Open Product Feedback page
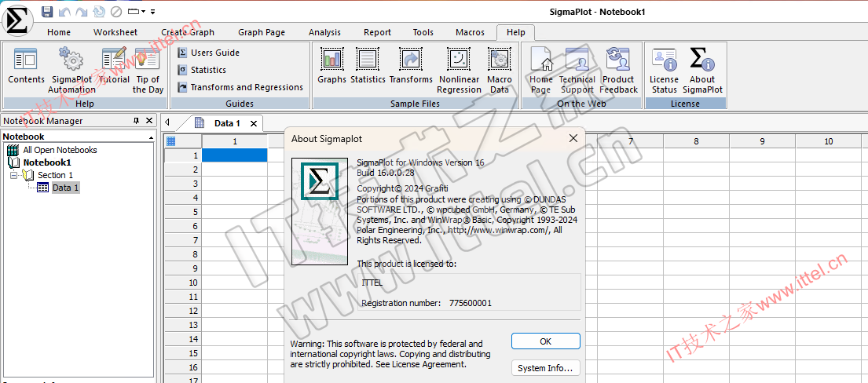This screenshot has width=868, height=383. (x=618, y=71)
